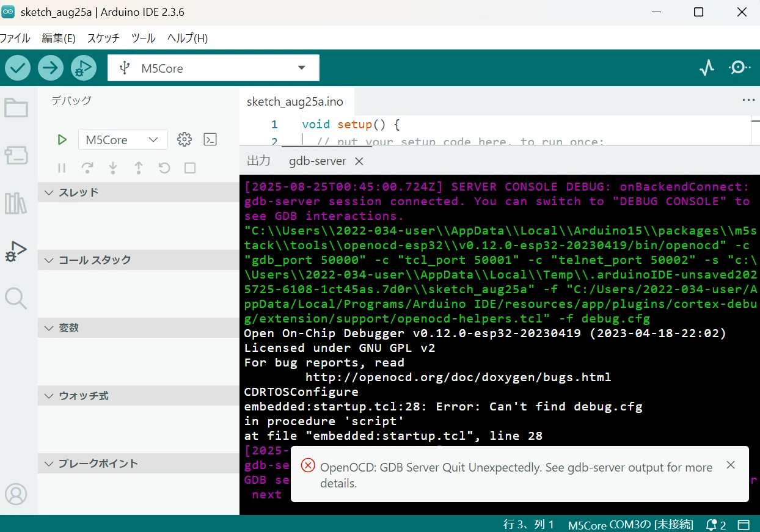Open the debug configuration M5Core dropdown
This screenshot has height=532, width=760.
click(x=123, y=140)
